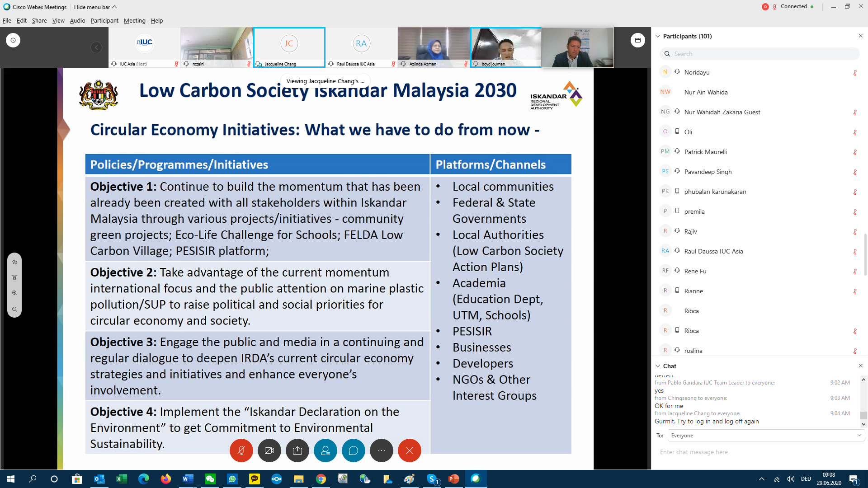Open the Meeting menu

134,21
